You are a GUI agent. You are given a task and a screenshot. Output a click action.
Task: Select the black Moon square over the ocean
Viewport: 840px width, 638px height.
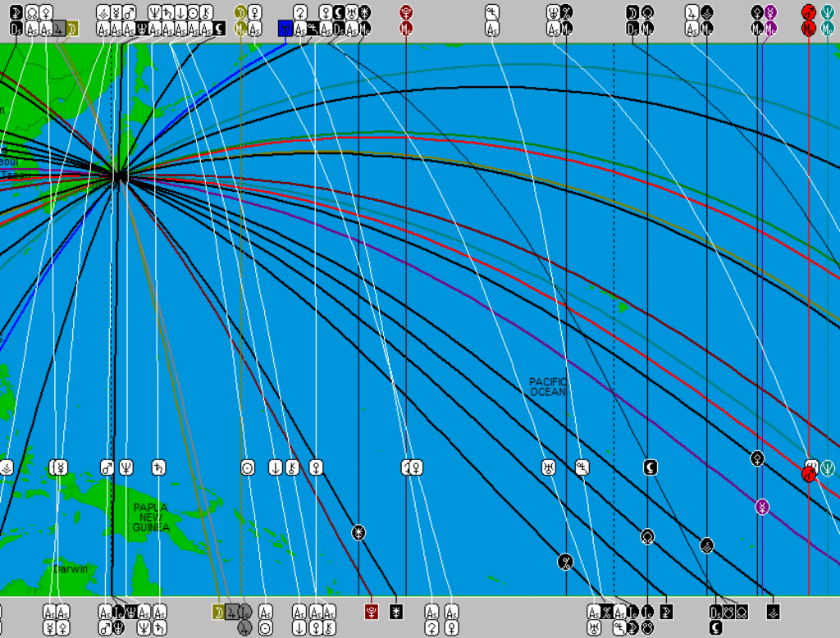(x=650, y=467)
